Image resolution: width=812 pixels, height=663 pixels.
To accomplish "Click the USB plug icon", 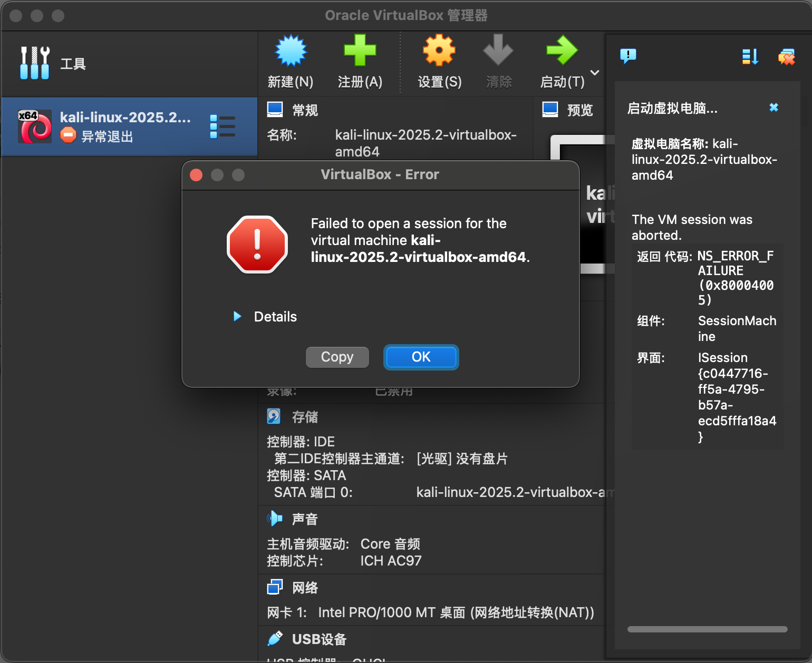I will click(x=275, y=639).
